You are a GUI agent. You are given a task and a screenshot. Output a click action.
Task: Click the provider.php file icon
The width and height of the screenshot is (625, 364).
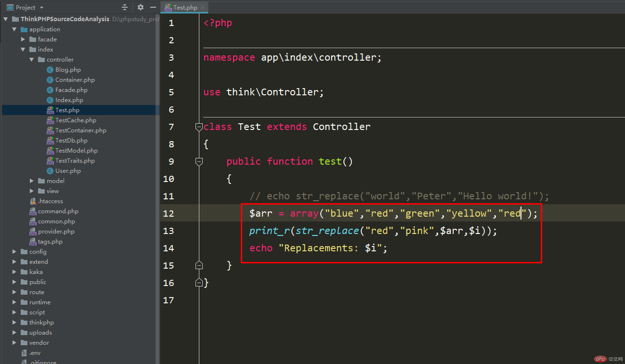[x=33, y=232]
